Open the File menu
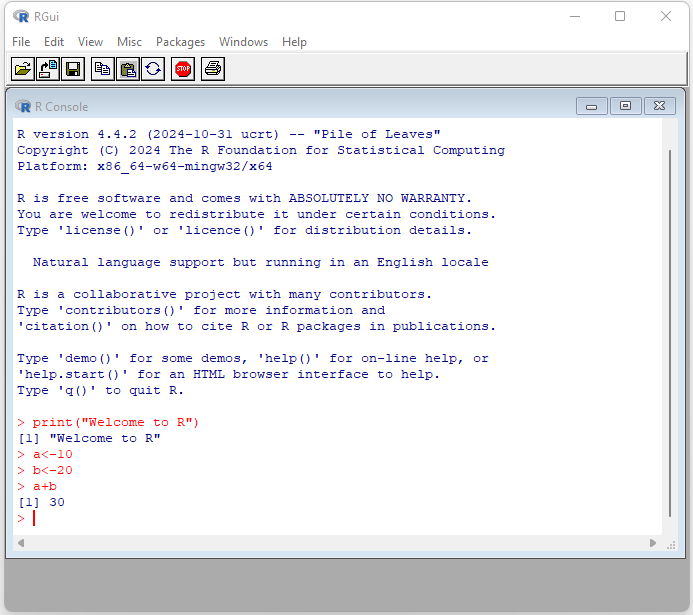 [x=21, y=42]
